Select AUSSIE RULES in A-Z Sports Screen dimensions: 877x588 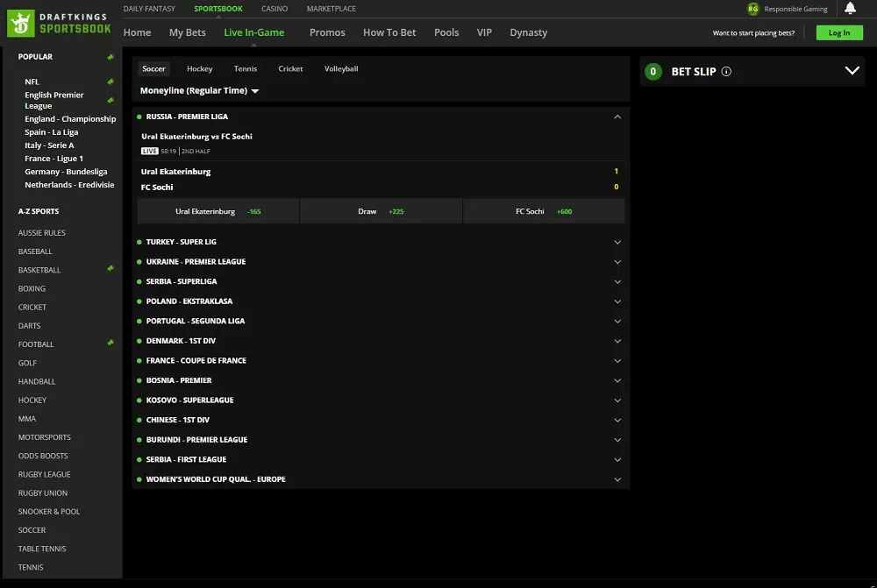(42, 233)
